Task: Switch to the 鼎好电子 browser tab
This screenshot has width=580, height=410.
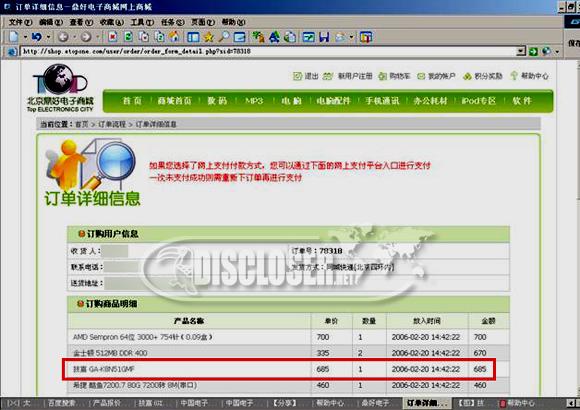Action: point(375,403)
